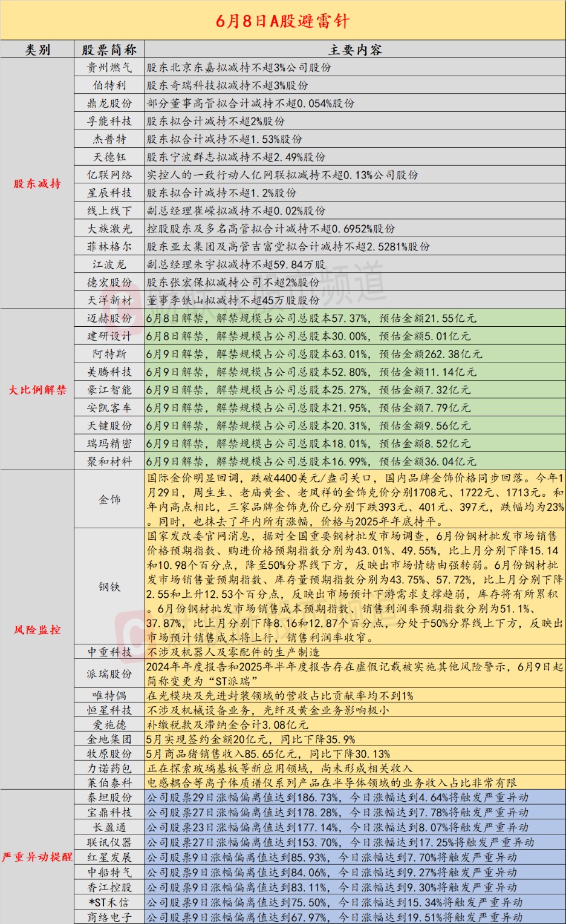Select stock name 杰普特

[109, 139]
